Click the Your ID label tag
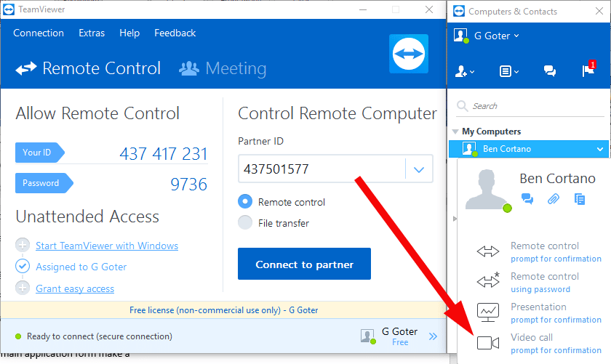The width and height of the screenshot is (611, 364). pyautogui.click(x=40, y=153)
